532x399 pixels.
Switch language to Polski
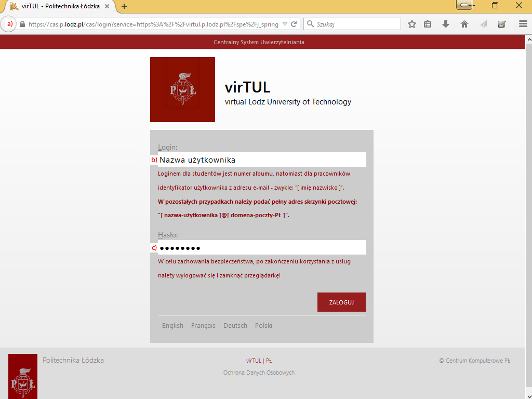[263, 325]
